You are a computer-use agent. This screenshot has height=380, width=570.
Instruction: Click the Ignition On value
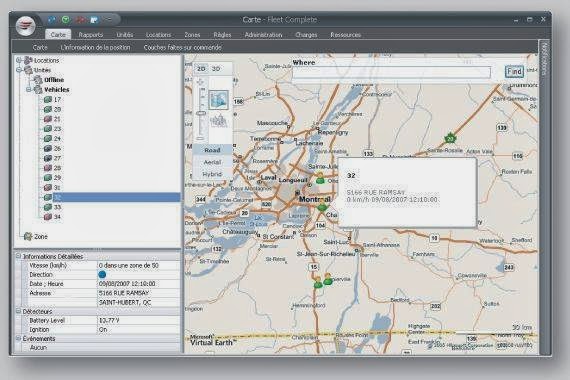[x=103, y=329]
